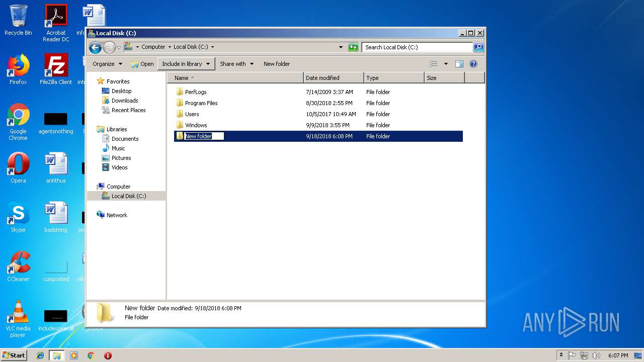Open the Include in library menu

click(186, 64)
